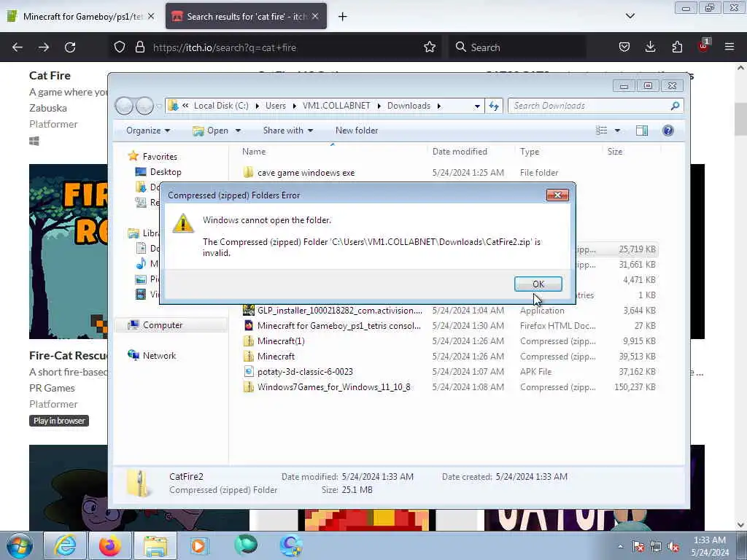
Task: Open Windows Explorer from the taskbar
Action: coord(155,545)
